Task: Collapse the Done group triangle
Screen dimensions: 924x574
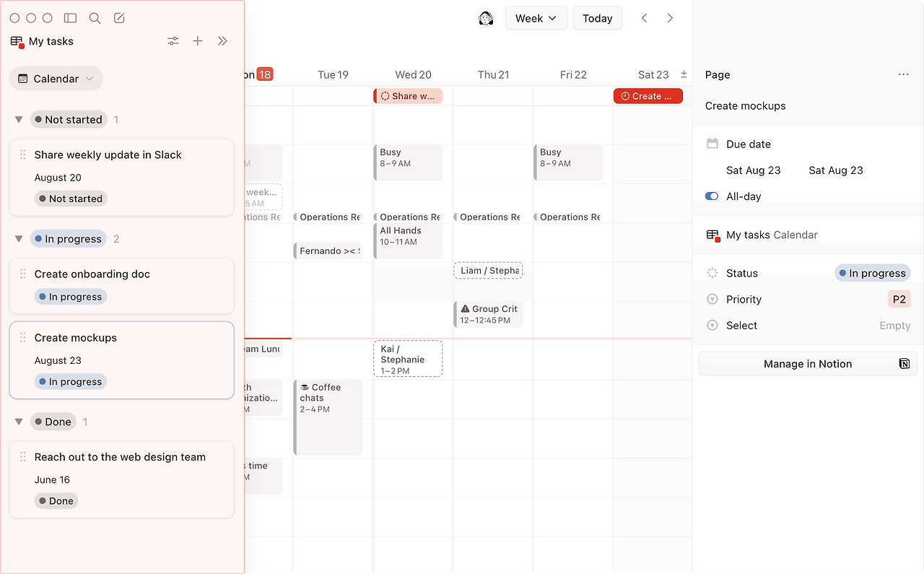Action: click(x=19, y=422)
